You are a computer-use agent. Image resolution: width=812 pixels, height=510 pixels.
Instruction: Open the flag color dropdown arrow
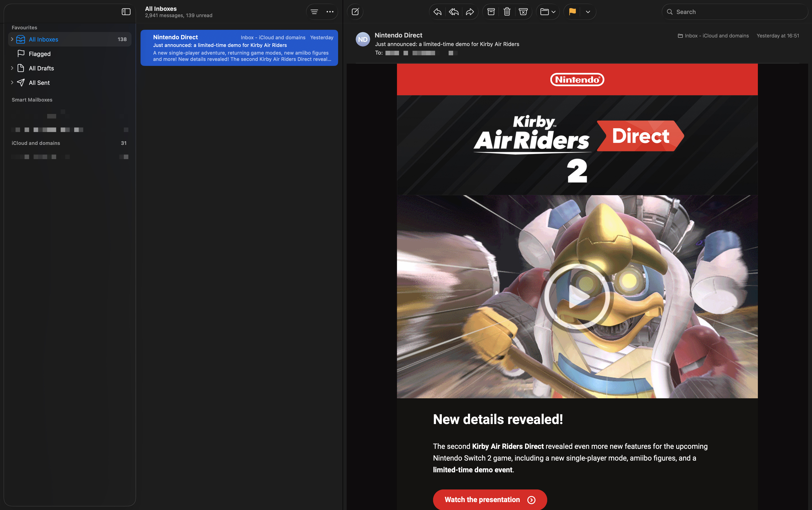(588, 12)
